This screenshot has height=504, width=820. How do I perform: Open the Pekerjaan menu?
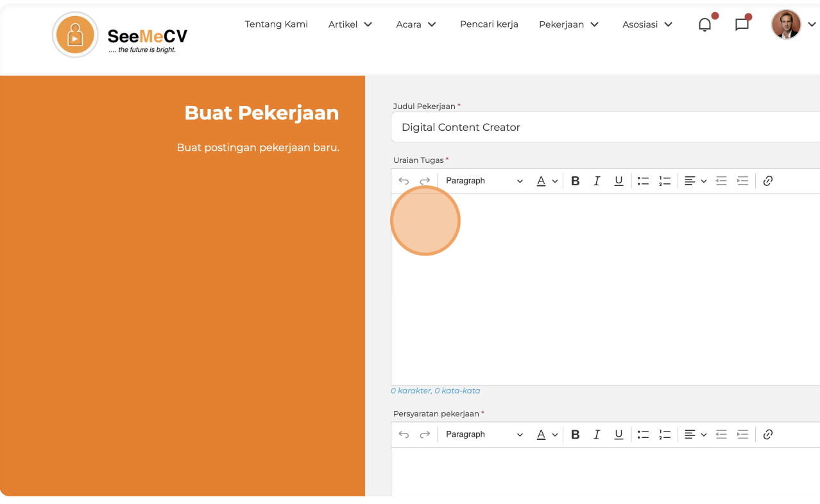coord(569,24)
